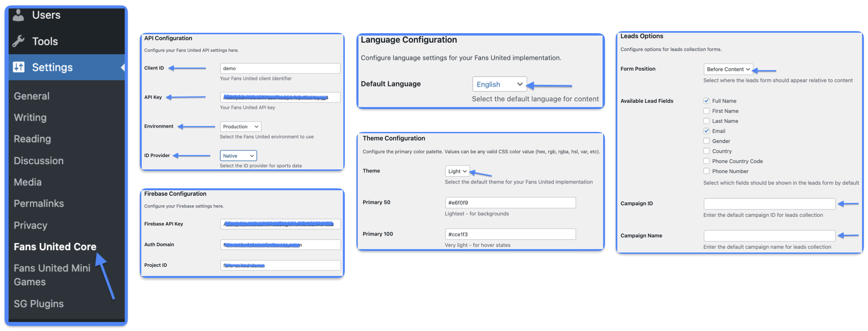Check the Gender checkbox
This screenshot has height=331, width=868.
coord(706,141)
